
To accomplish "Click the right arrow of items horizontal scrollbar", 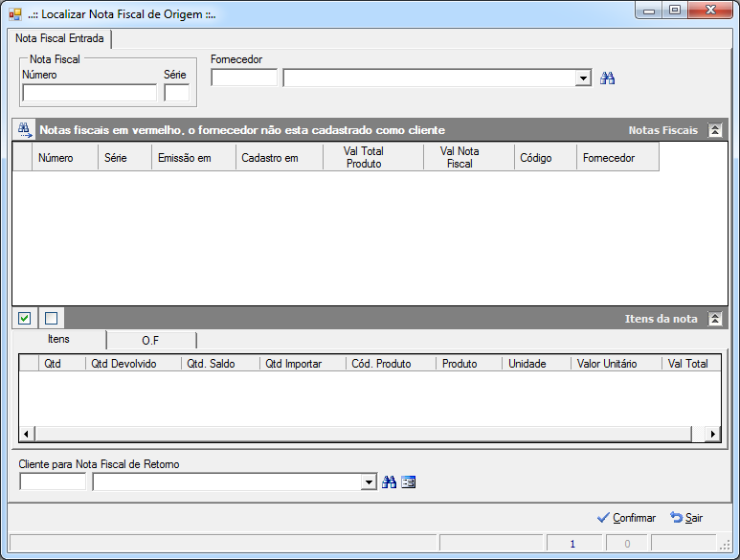I will [712, 434].
